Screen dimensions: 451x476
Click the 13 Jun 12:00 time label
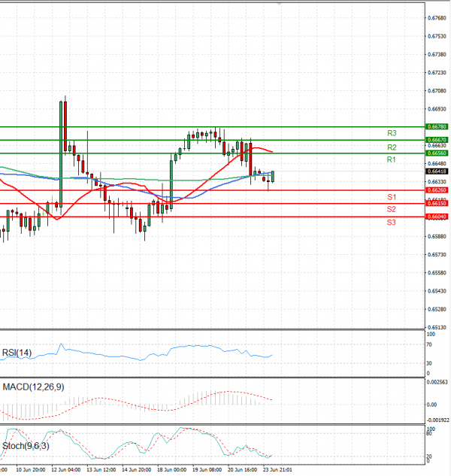click(101, 470)
